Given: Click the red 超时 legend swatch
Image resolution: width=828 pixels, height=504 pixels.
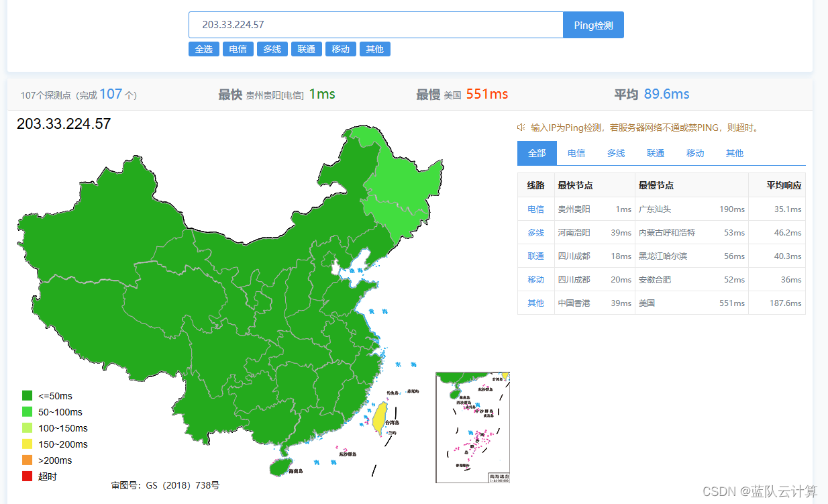Looking at the screenshot, I should tap(28, 476).
